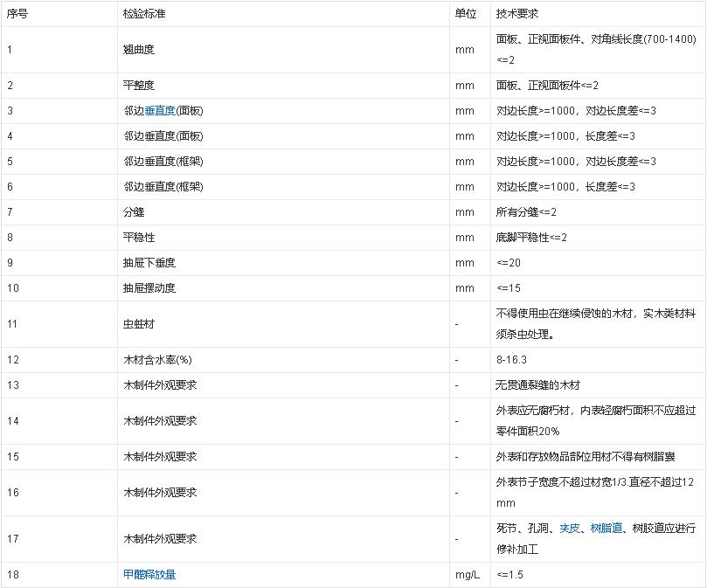This screenshot has width=707, height=588.
Task: Select the 平稳性 cell
Action: (139, 238)
